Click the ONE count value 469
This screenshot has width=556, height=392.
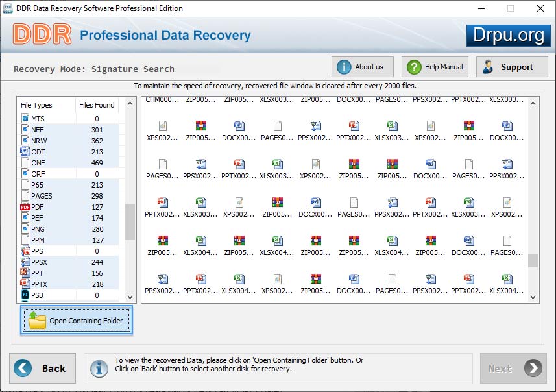click(x=97, y=163)
